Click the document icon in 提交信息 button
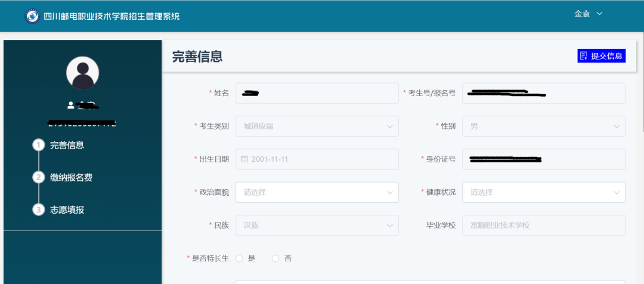This screenshot has width=644, height=284. pyautogui.click(x=583, y=56)
